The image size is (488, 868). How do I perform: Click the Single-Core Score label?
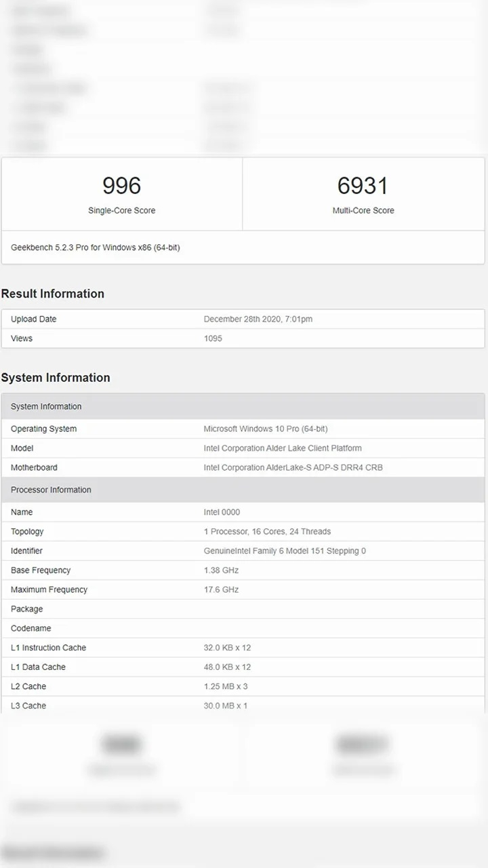tap(122, 211)
